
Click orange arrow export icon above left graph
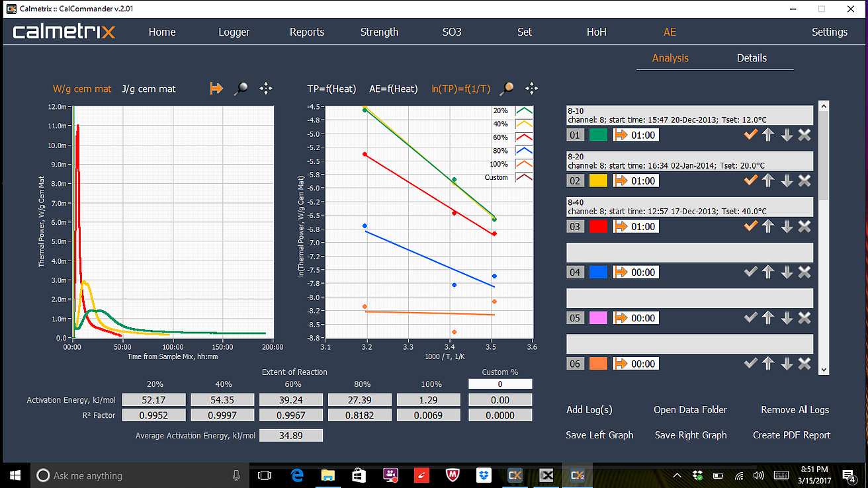216,89
